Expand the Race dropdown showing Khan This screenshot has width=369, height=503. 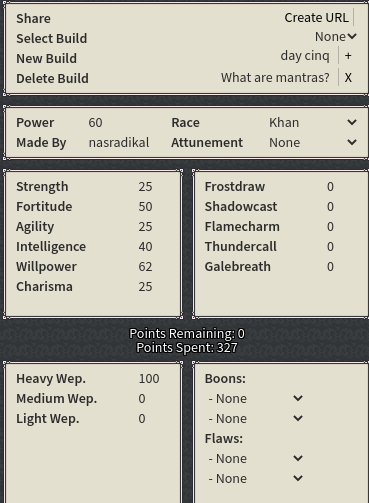point(313,123)
